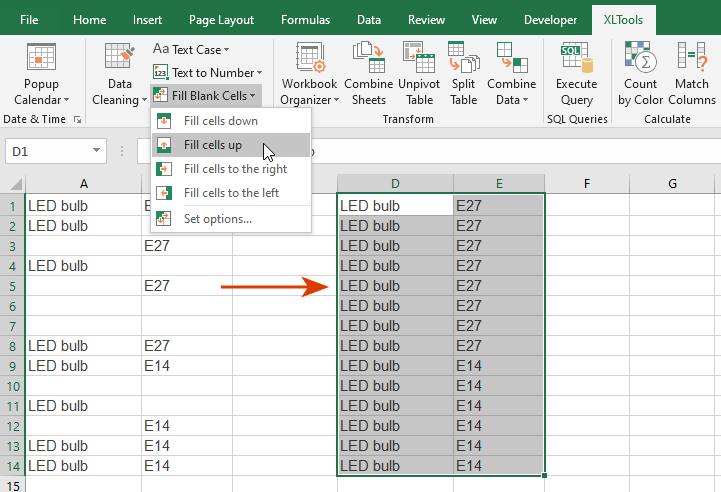Run Execute Query SQL tool
This screenshot has height=492, width=721.
point(576,74)
